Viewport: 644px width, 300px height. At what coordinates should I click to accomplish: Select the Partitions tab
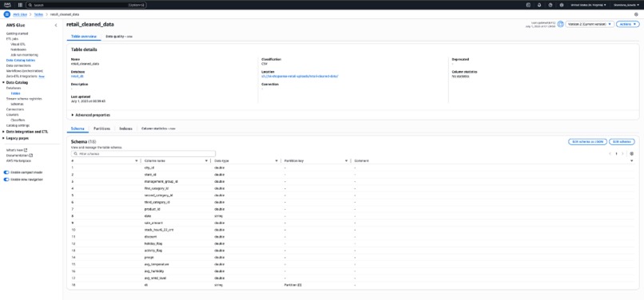point(101,128)
